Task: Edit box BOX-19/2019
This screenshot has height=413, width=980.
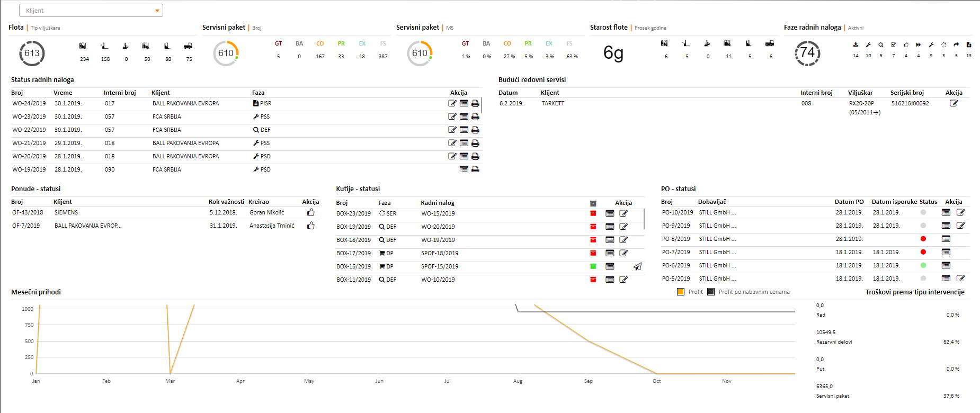Action: coord(624,227)
